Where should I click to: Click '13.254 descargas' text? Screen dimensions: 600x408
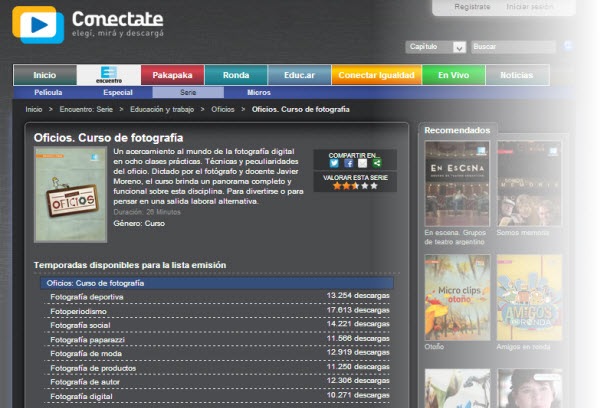click(x=358, y=295)
